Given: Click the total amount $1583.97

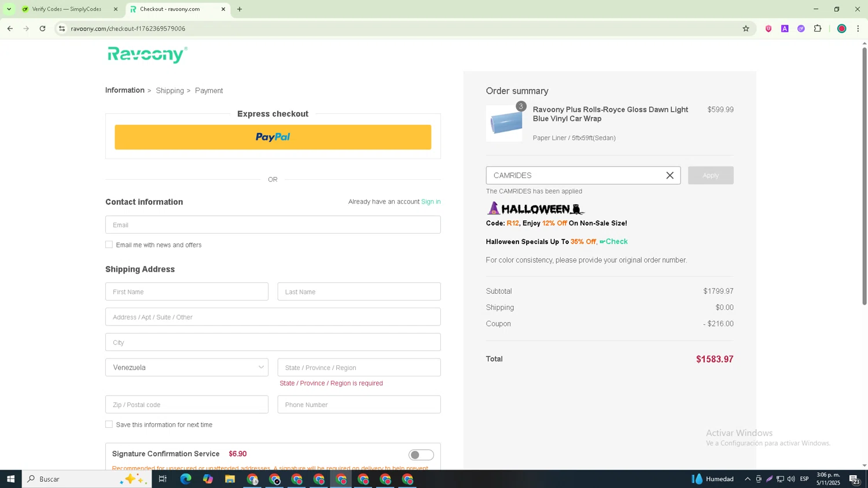Looking at the screenshot, I should tap(715, 359).
